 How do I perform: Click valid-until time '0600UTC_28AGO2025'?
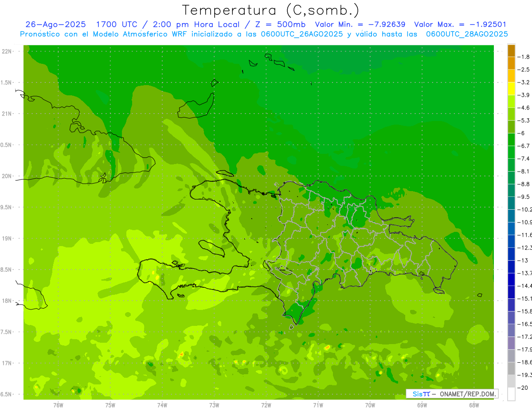click(467, 34)
